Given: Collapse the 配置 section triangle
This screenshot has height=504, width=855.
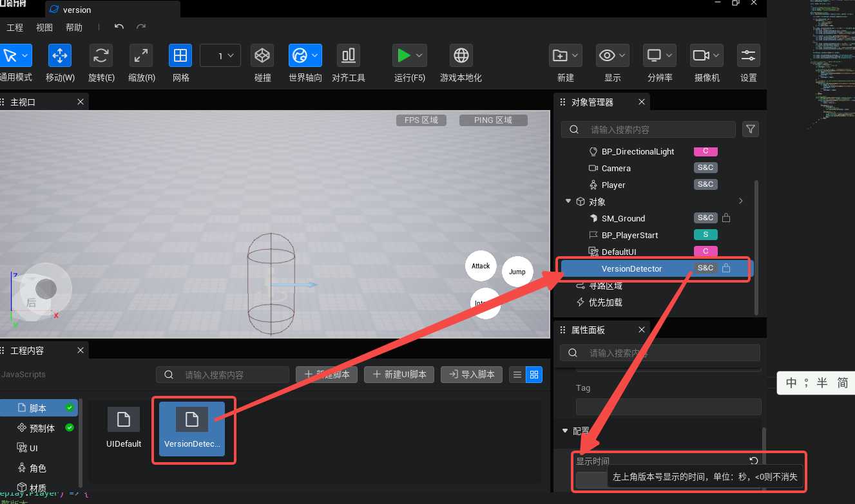Looking at the screenshot, I should click(565, 431).
